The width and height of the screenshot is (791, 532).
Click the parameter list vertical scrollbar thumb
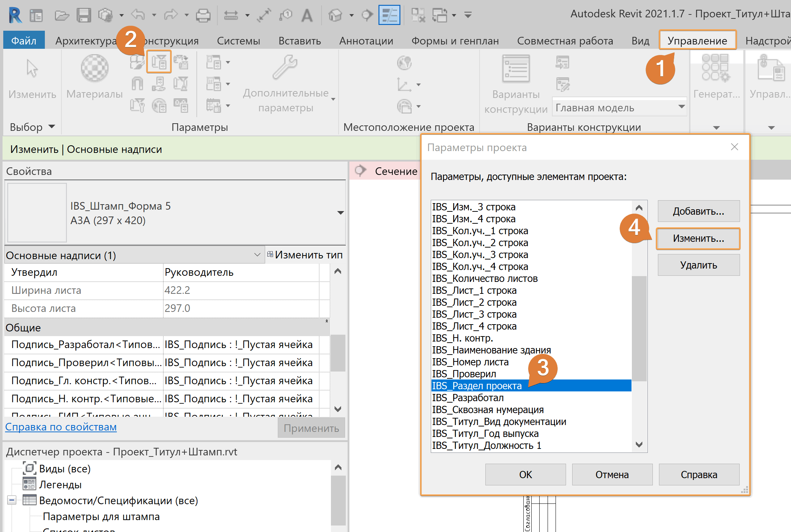click(x=639, y=329)
